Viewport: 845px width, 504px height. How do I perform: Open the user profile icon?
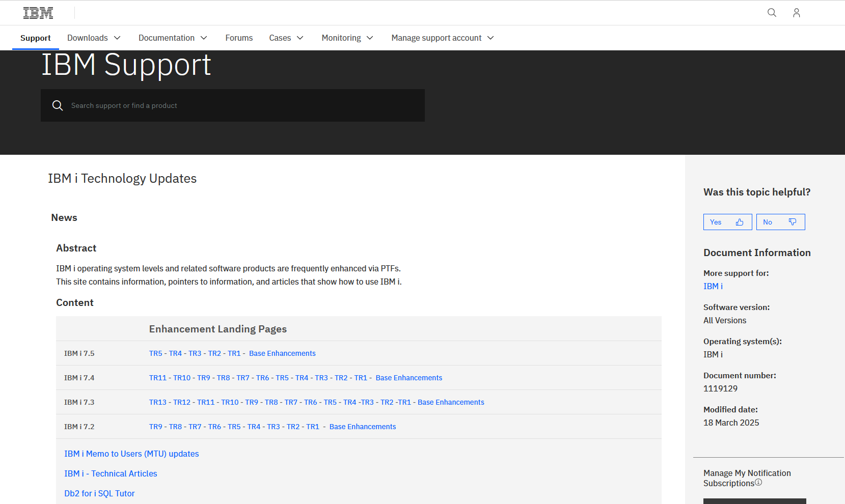(x=797, y=13)
